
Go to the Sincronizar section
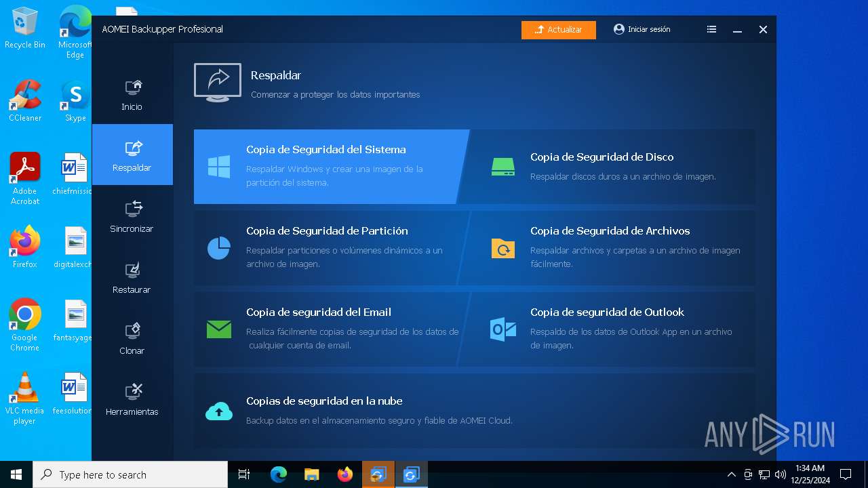point(132,216)
